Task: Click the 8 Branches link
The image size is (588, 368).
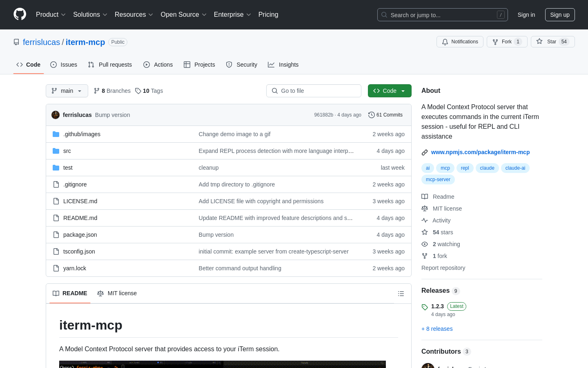Action: [112, 91]
